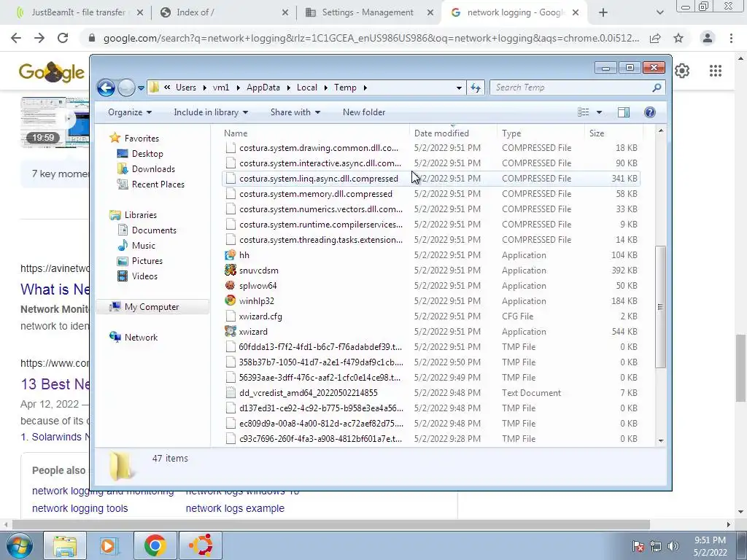Bookmark this page with star icon
The image size is (747, 560).
(x=678, y=38)
